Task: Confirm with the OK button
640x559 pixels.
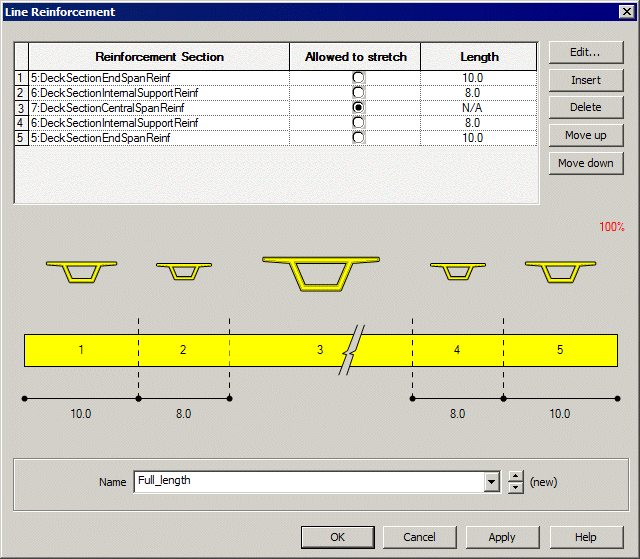Action: tap(338, 537)
